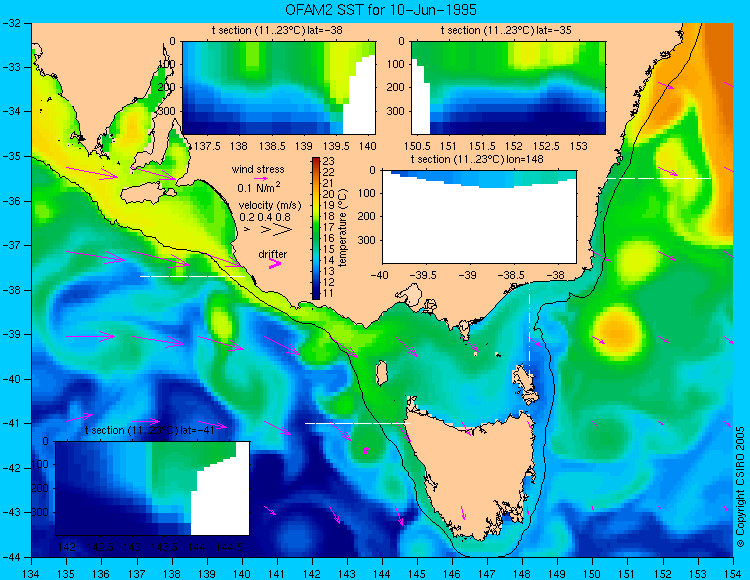Click the white dashed lat=-41 line near Tasmania
The image size is (750, 580).
pyautogui.click(x=357, y=423)
